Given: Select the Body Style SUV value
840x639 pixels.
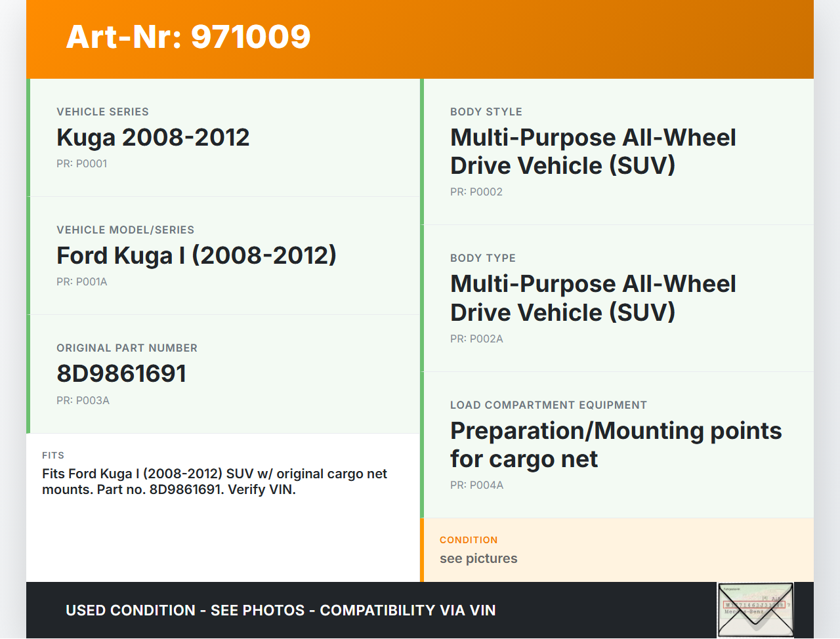Looking at the screenshot, I should point(593,152).
